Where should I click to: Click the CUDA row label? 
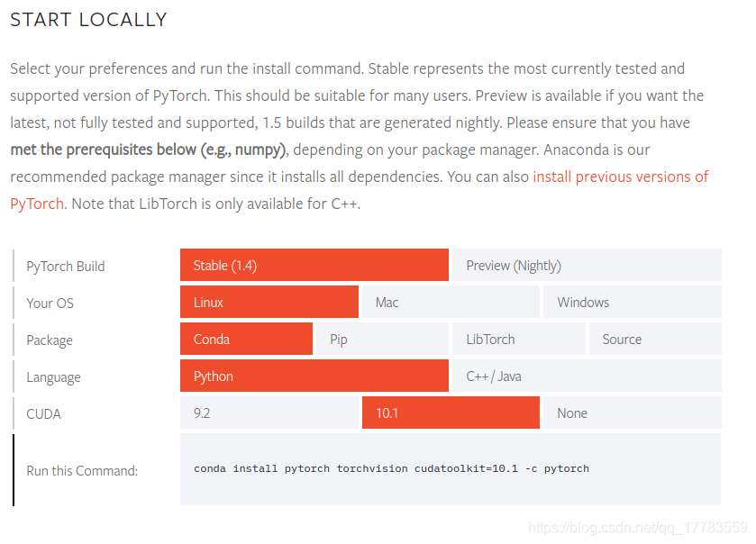[44, 414]
